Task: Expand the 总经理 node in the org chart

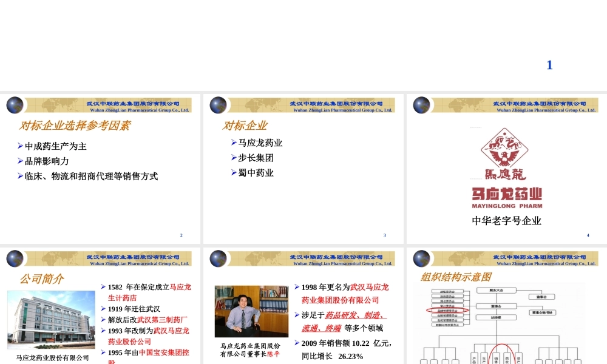Action: (x=496, y=317)
